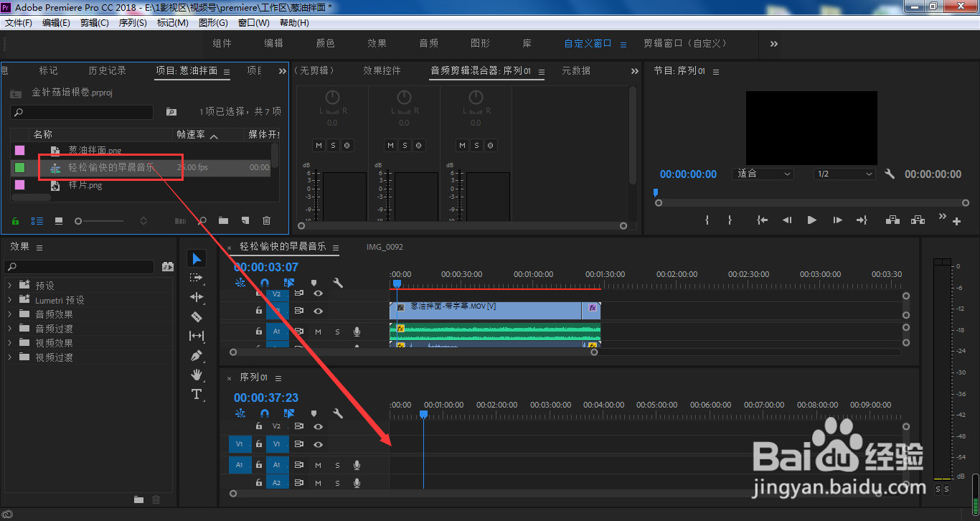Show more workspaces via double chevron
Viewport: 980px width, 521px height.
(x=774, y=44)
